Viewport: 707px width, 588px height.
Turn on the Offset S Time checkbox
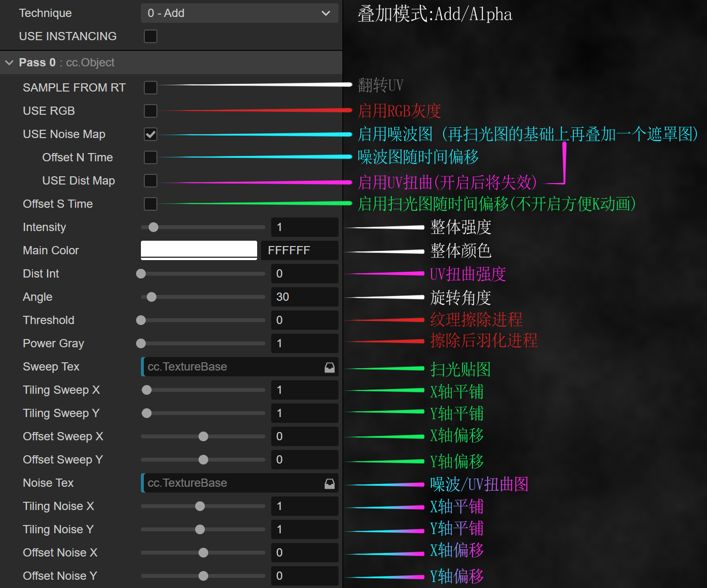tap(151, 204)
